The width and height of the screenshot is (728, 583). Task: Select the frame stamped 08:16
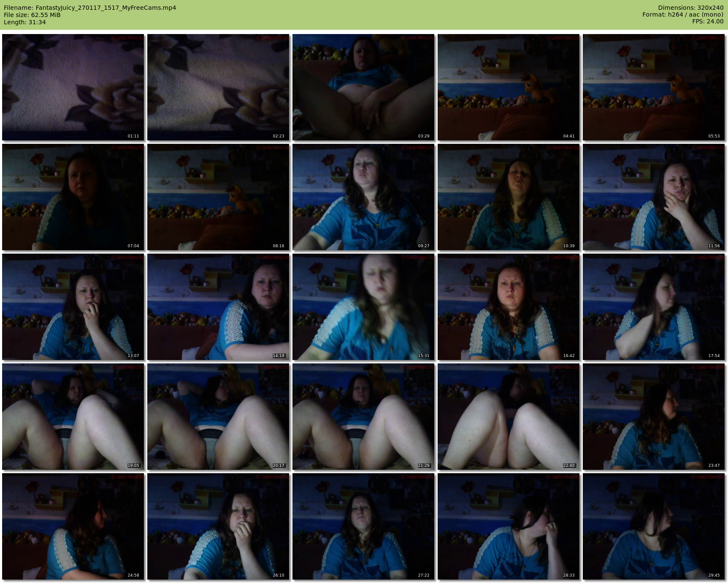point(218,197)
